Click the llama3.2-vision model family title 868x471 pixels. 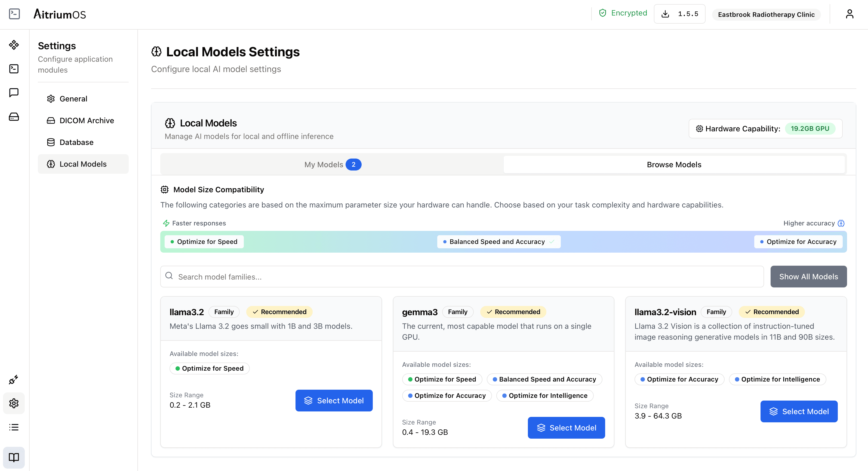[x=665, y=312]
